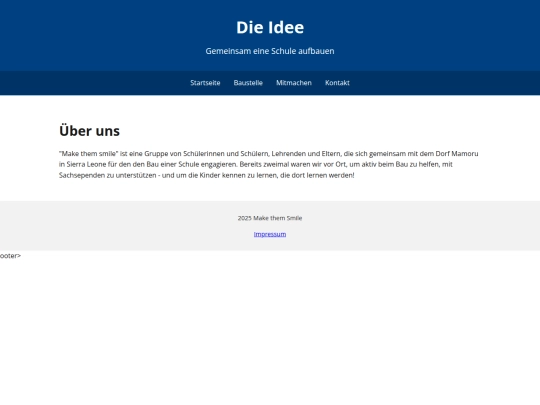Open the Kontakt page
Viewport: 540px width, 405px height.
point(337,83)
